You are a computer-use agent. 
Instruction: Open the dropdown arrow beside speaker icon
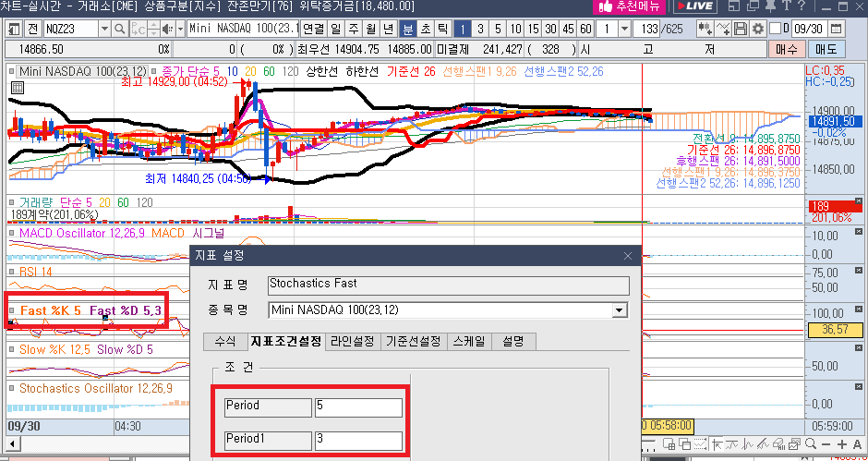click(x=180, y=29)
